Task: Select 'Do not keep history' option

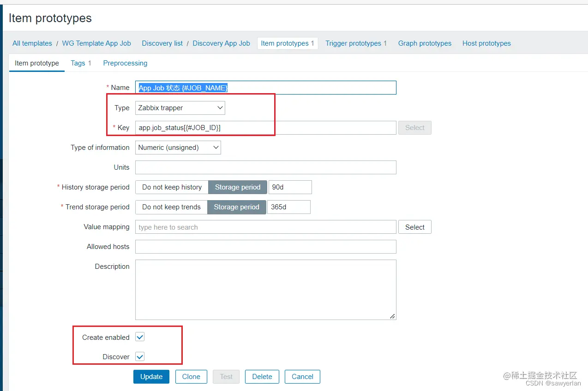Action: [172, 187]
